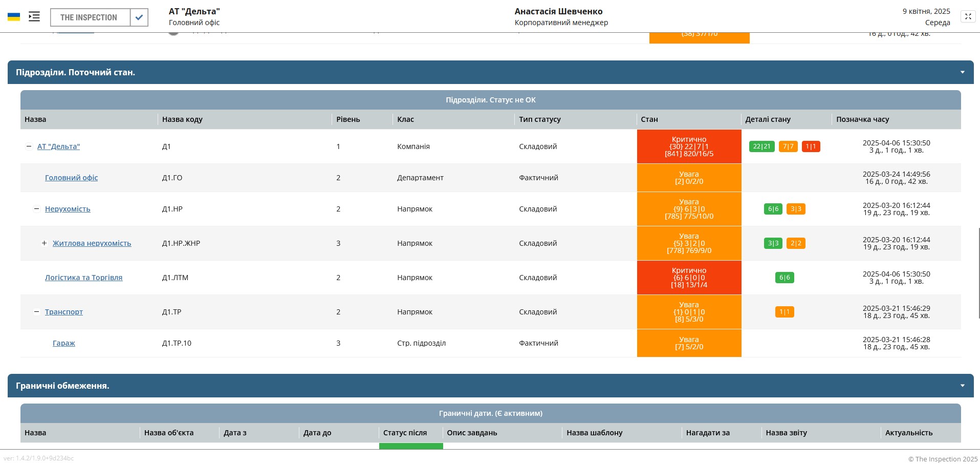Open the Головний офіс link

(x=71, y=178)
